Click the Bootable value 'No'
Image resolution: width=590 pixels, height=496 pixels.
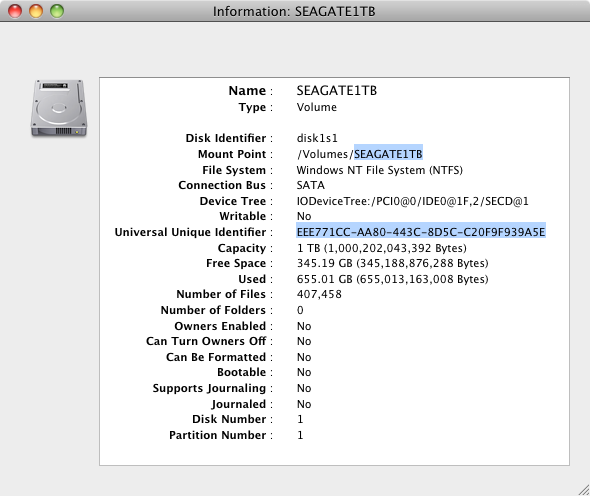point(304,372)
